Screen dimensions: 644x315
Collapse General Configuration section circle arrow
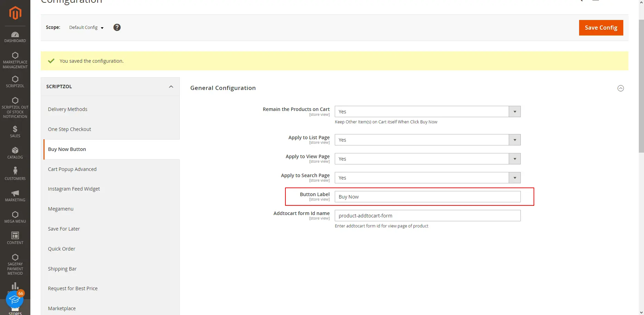[621, 88]
